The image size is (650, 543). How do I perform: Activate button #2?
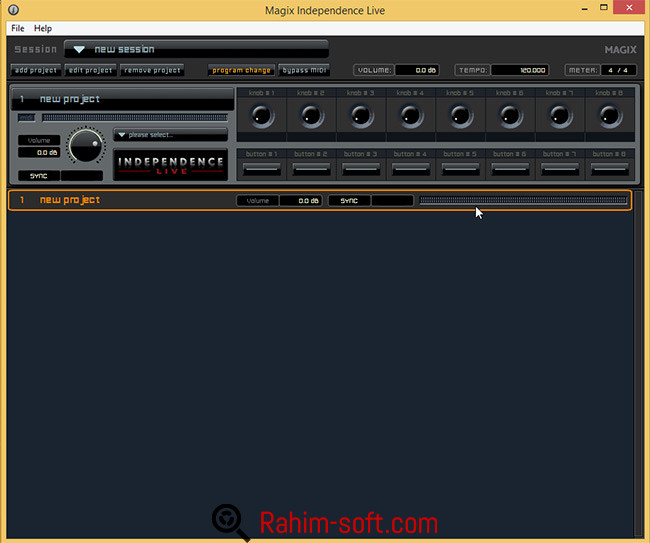[311, 169]
